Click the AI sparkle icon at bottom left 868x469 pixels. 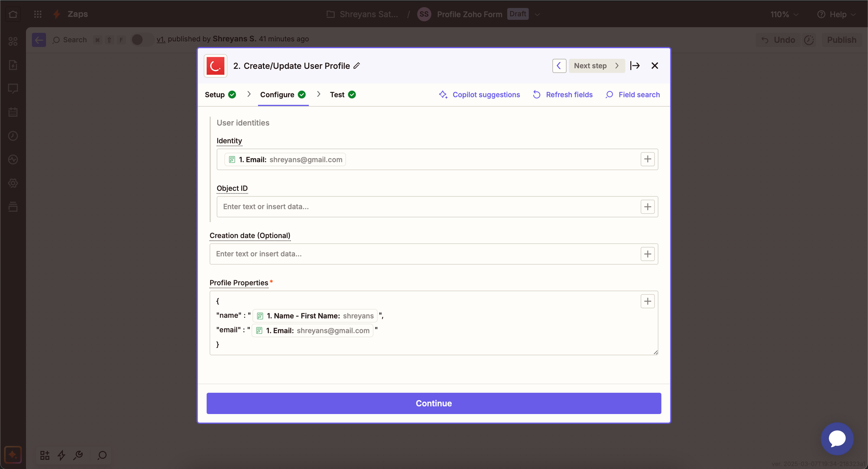click(13, 454)
